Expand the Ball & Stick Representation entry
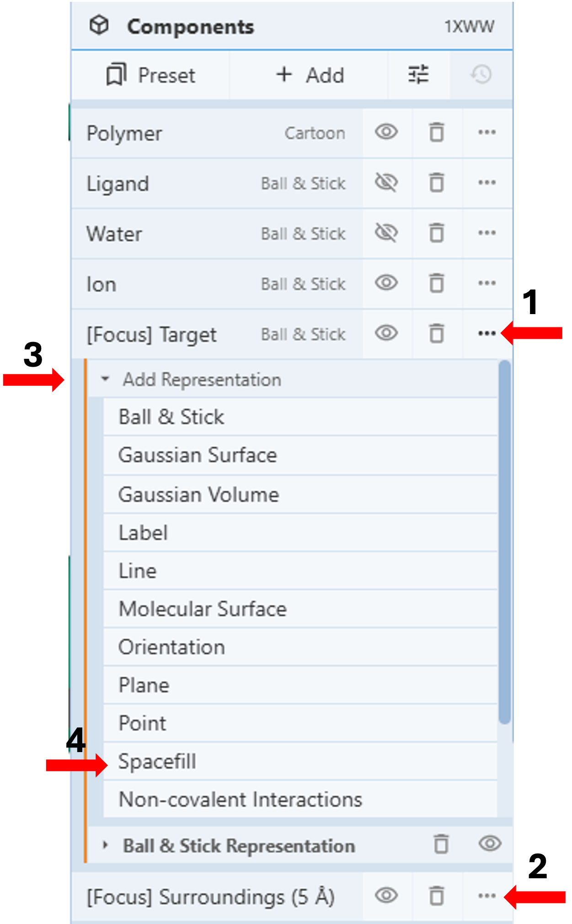This screenshot has width=572, height=924. pos(106,845)
